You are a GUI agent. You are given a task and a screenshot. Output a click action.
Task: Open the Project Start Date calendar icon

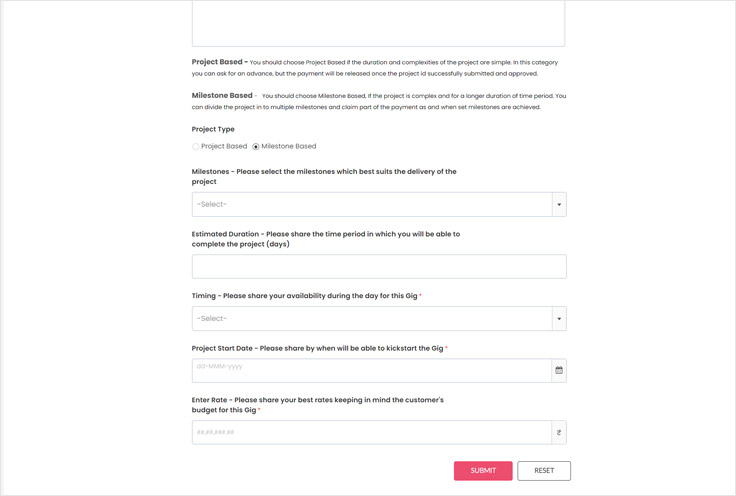pos(559,371)
